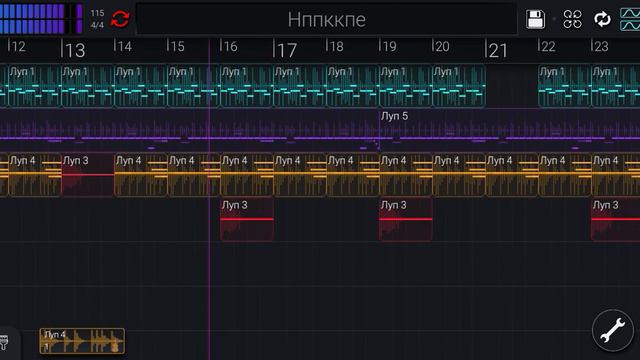640x360 pixels.
Task: Open the 4/4 time signature setting
Action: 97,25
